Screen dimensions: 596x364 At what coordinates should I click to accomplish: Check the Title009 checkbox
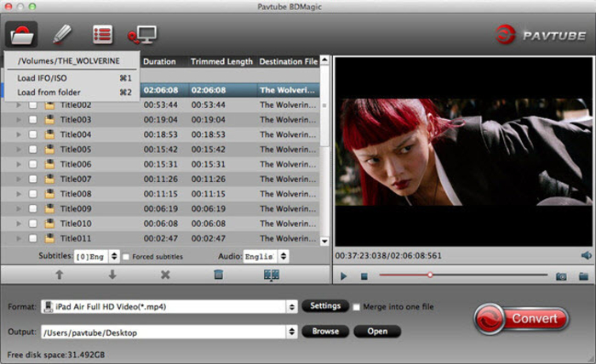pos(33,208)
